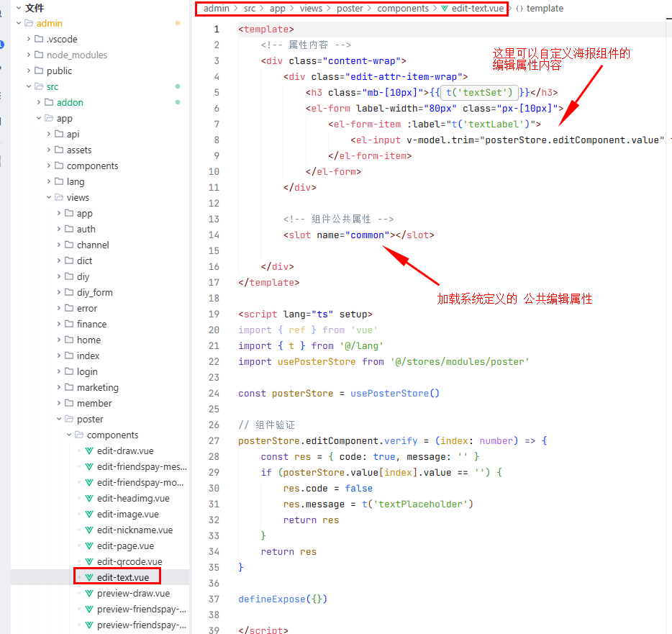Click line number 14 in the gutter
This screenshot has width=672, height=634.
tap(214, 235)
